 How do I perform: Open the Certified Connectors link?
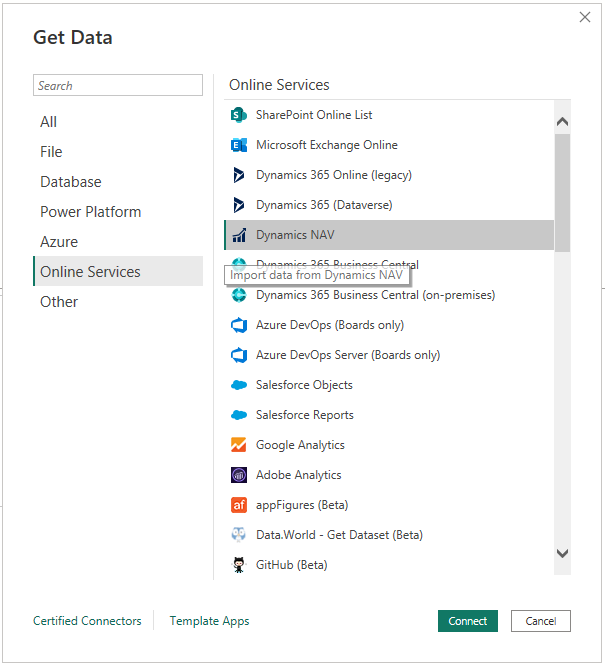(87, 621)
